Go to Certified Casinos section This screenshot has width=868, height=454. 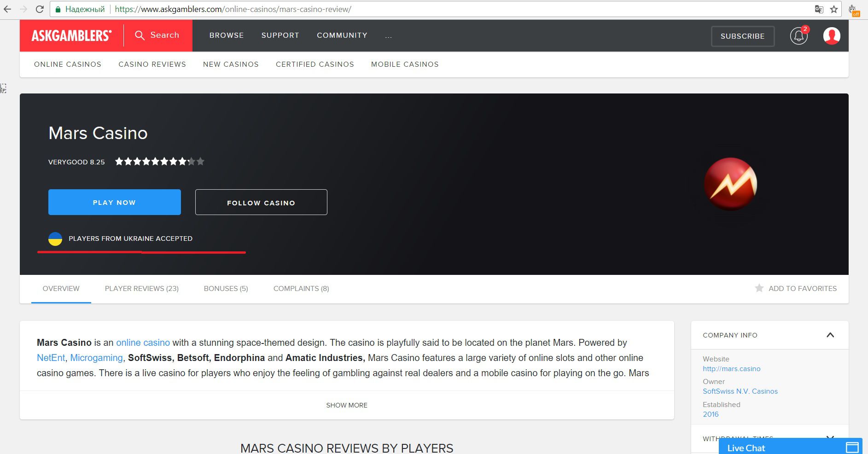coord(315,64)
